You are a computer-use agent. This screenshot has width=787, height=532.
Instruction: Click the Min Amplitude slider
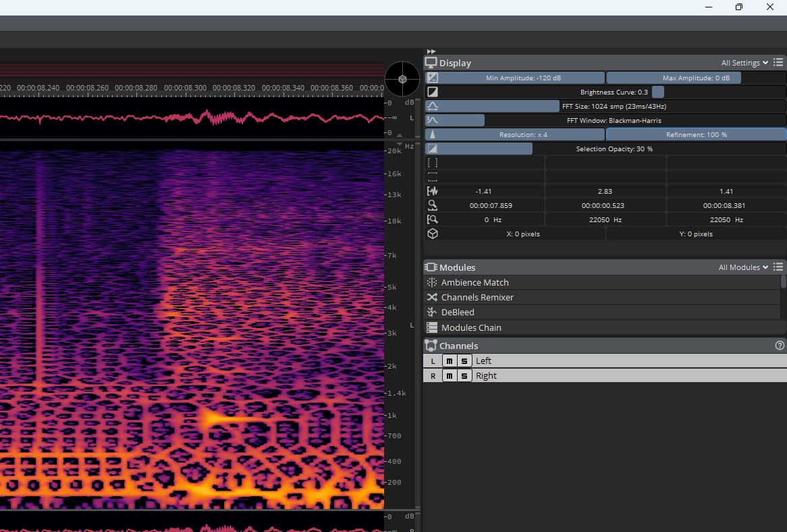522,78
